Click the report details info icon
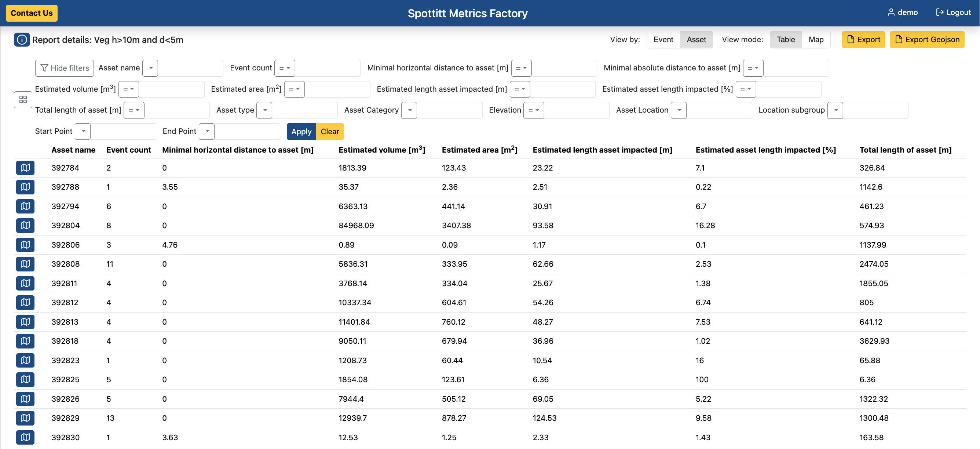Screen dimensions: 980x449 [x=22, y=40]
